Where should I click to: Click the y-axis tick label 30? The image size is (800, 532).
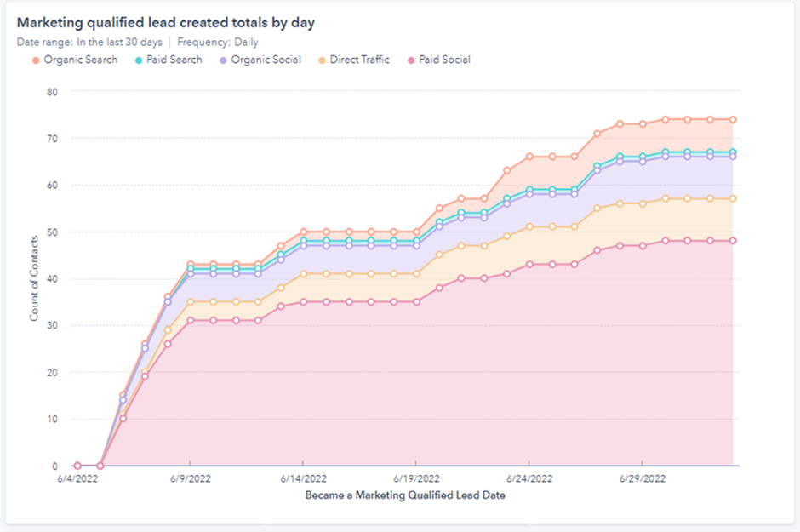pyautogui.click(x=53, y=326)
